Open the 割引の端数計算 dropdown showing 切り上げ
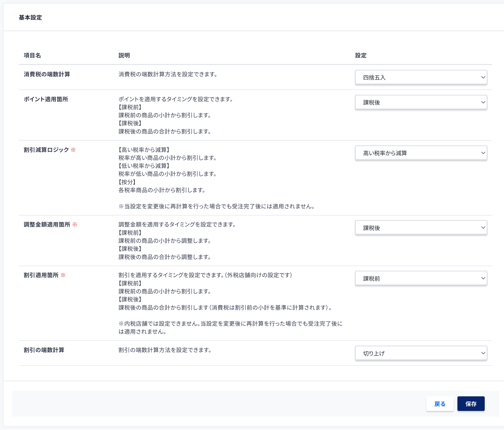 click(x=421, y=353)
